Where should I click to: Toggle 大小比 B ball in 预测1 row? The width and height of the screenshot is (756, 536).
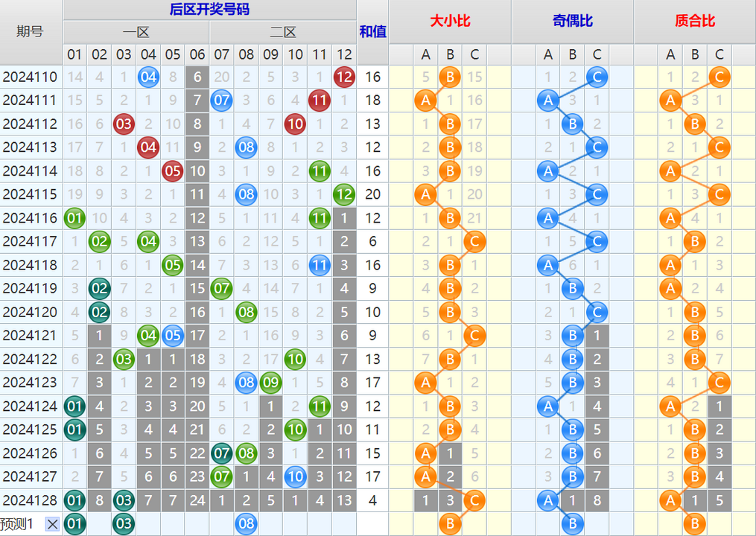pyautogui.click(x=450, y=524)
